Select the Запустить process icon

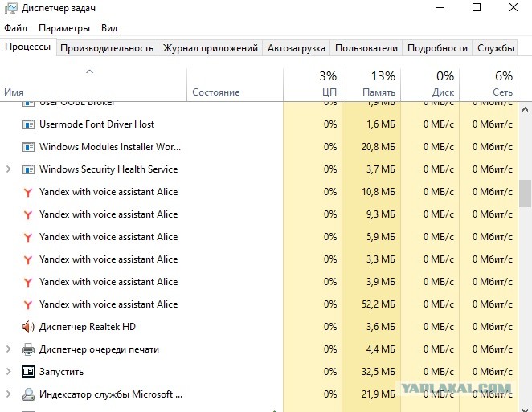click(28, 372)
